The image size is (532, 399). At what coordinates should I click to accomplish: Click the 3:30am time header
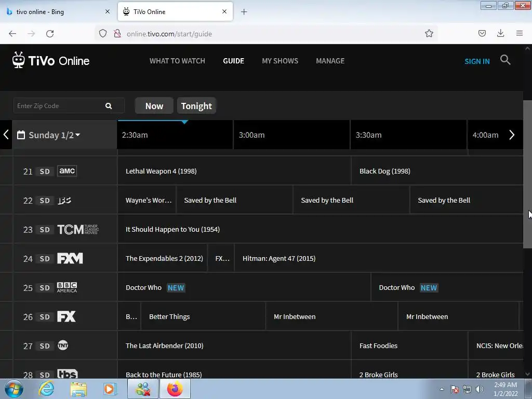(408, 135)
